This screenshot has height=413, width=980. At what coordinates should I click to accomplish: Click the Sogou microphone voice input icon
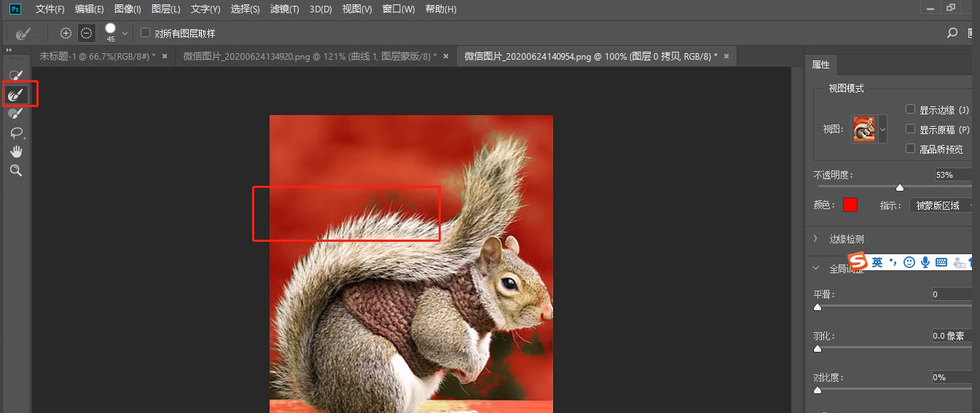(x=925, y=261)
